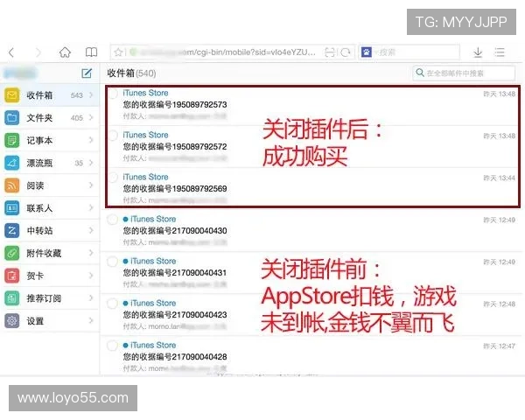Viewport: 525px width, 420px height.
Task: Click the 贺卡 sidebar label
Action: tap(35, 276)
